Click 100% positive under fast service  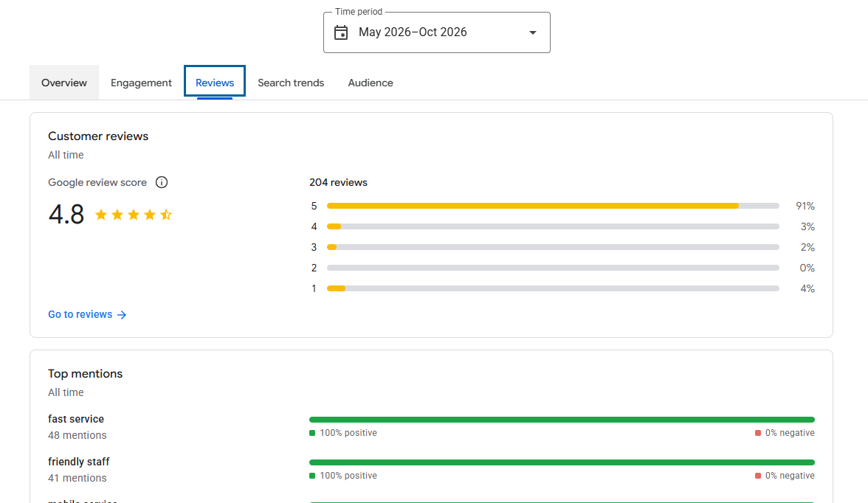pos(348,433)
